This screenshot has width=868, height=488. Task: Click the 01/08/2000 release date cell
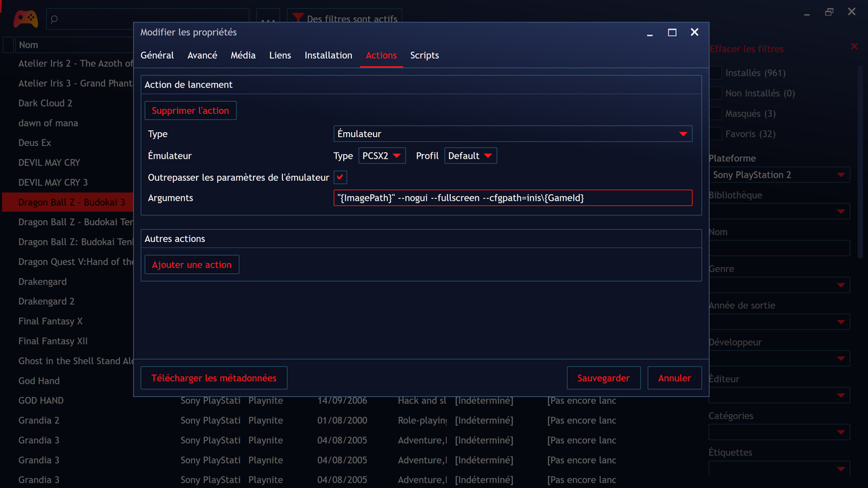(342, 420)
